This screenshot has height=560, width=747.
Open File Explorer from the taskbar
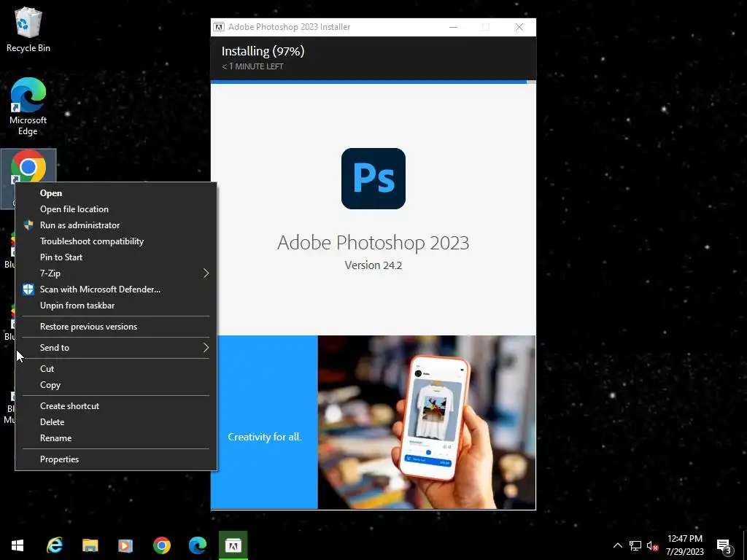coord(90,545)
